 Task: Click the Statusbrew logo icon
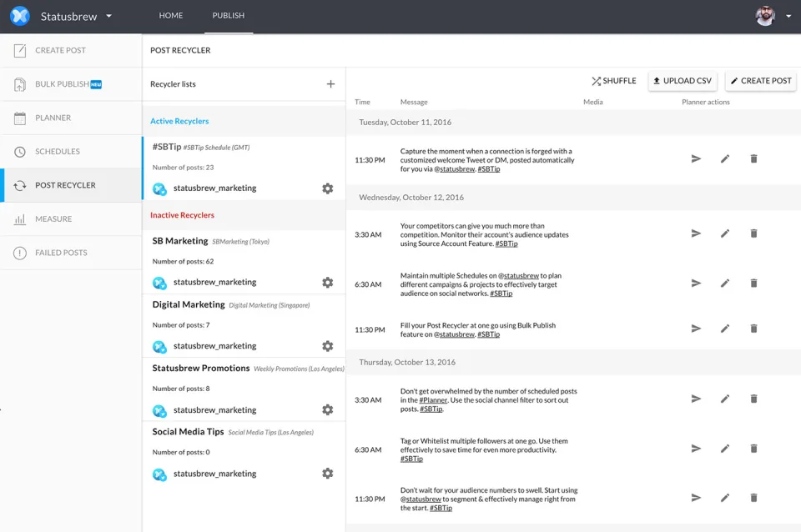coord(20,16)
